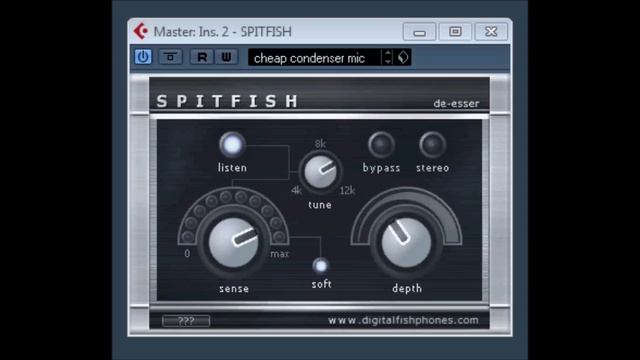This screenshot has height=360, width=640.
Task: Toggle the listen LED button
Action: point(232,144)
